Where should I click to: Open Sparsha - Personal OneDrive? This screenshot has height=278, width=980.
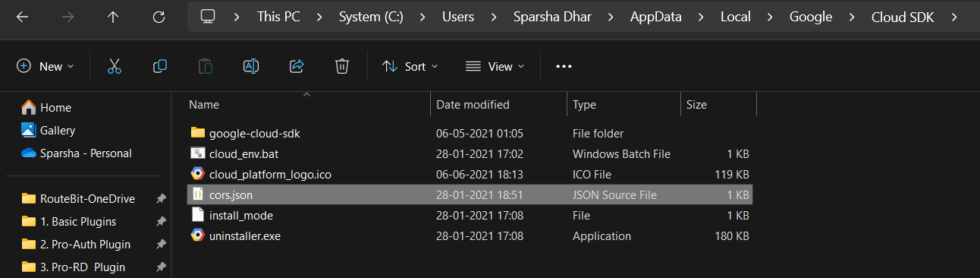pyautogui.click(x=77, y=153)
